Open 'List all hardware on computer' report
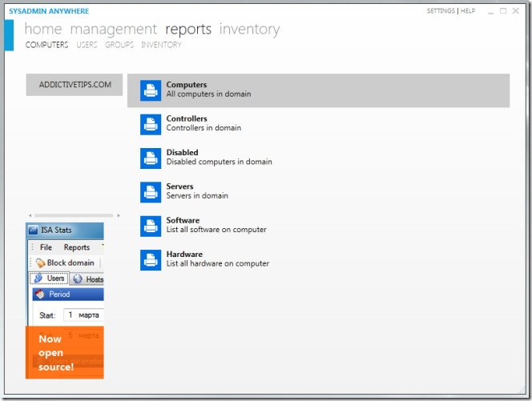 pyautogui.click(x=318, y=260)
